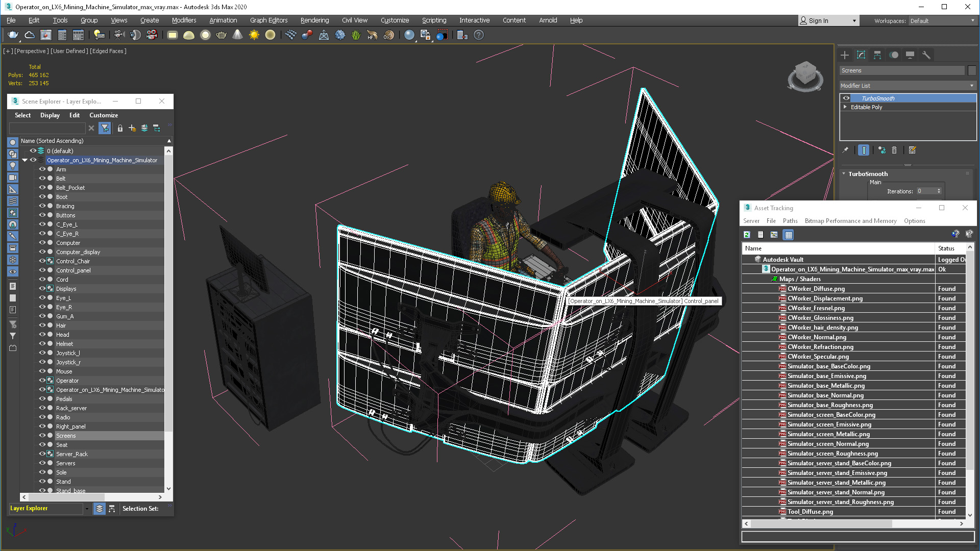This screenshot has width=980, height=551.
Task: Click the Pin Stack icon
Action: (x=845, y=150)
